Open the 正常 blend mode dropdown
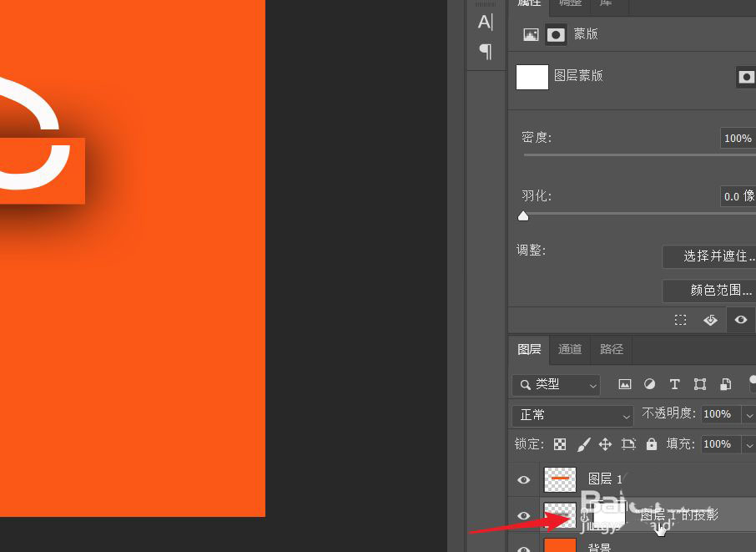The image size is (756, 552). tap(572, 415)
